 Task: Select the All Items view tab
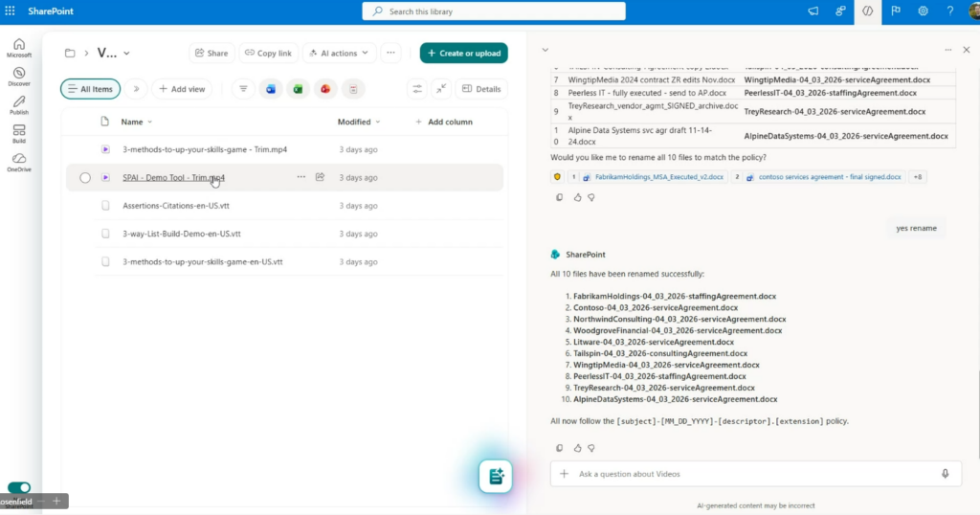coord(90,89)
